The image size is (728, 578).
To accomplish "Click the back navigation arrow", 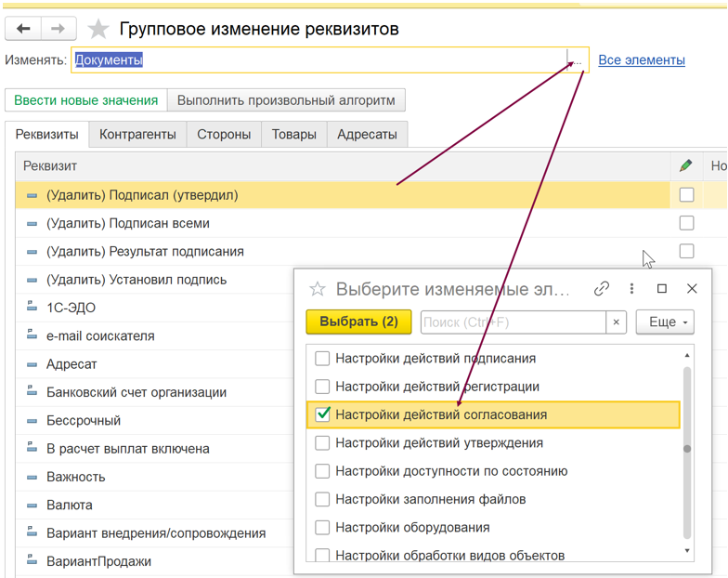I will pyautogui.click(x=24, y=29).
